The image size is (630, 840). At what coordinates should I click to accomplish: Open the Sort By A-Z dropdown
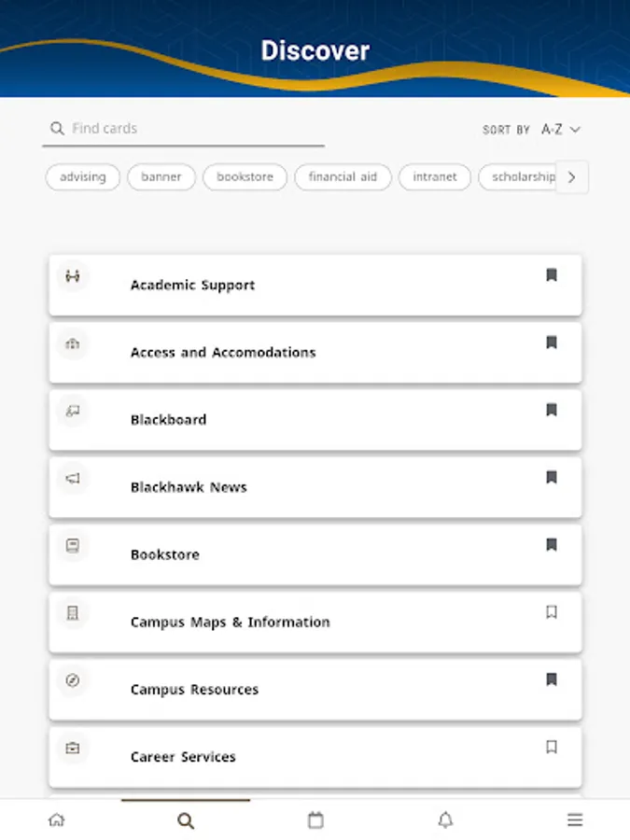coord(560,129)
